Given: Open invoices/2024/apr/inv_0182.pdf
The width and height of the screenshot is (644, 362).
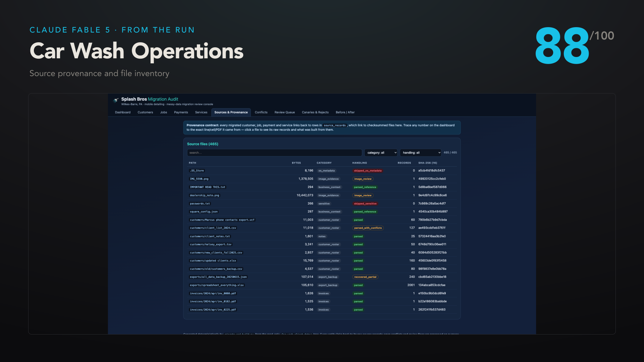Looking at the screenshot, I should point(213,302).
